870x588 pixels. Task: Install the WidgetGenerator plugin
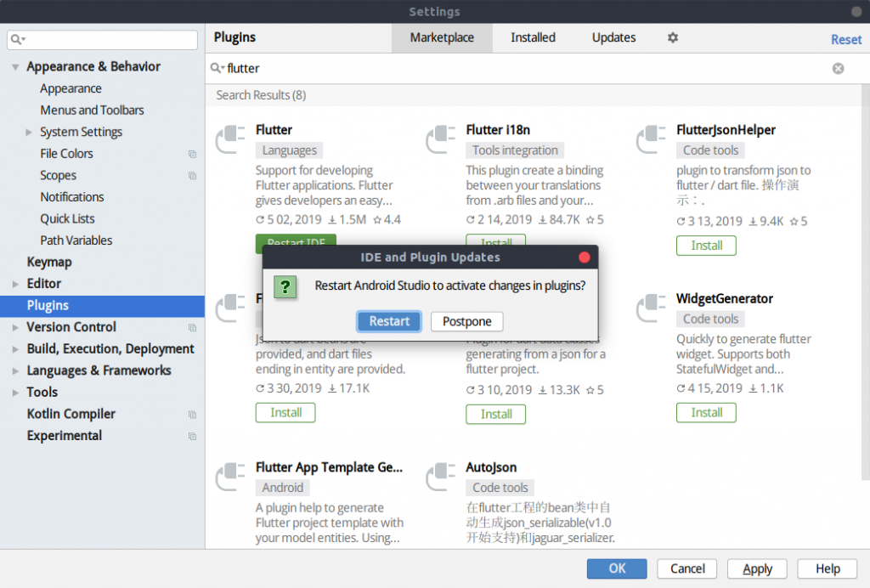coord(706,413)
